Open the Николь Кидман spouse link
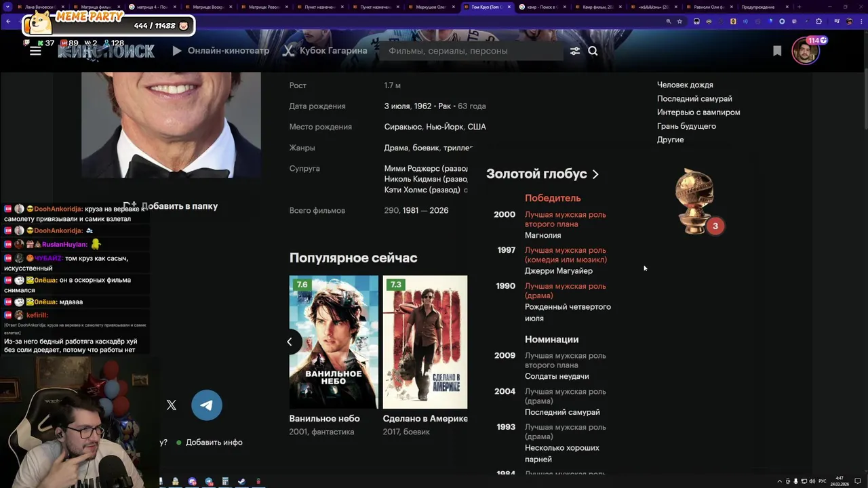 413,180
